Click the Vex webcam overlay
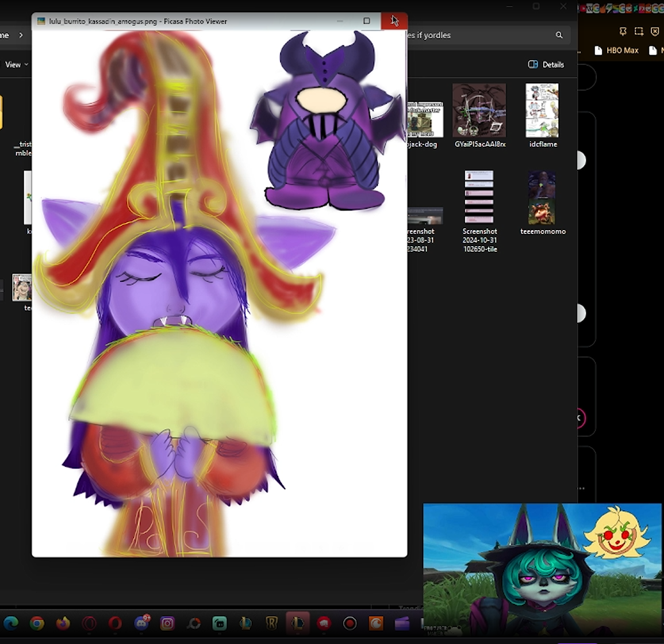Viewport: 664px width, 644px height. click(542, 569)
